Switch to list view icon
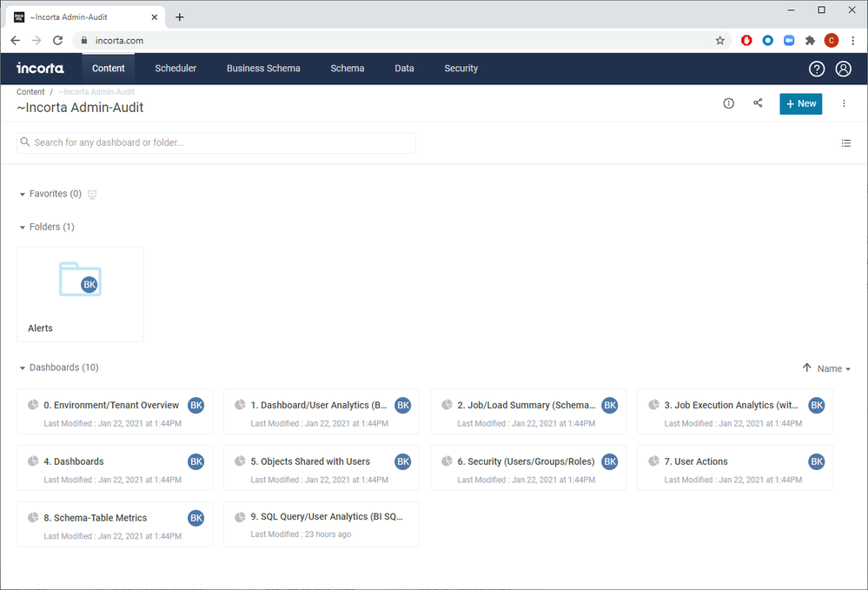The width and height of the screenshot is (868, 590). tap(846, 143)
